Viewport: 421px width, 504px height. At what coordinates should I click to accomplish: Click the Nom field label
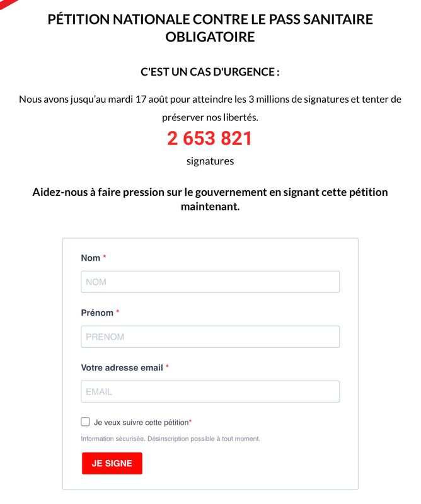(91, 258)
